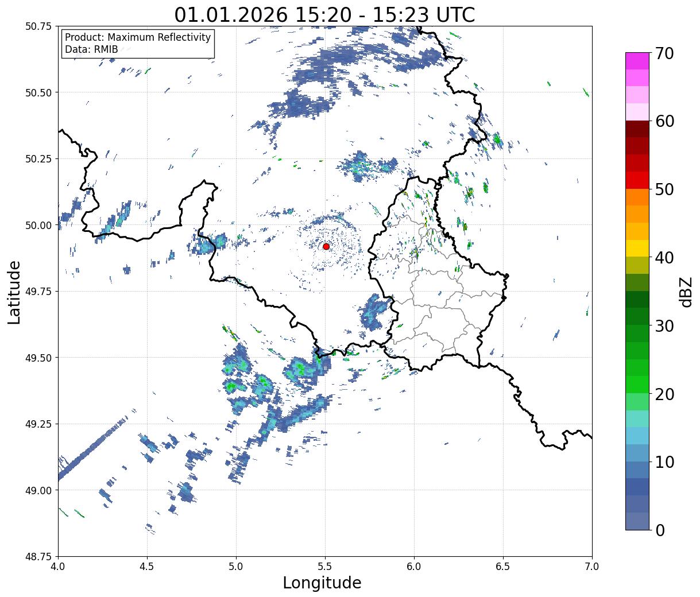Viewport: 700px width, 597px height.
Task: Click the latitude tick label 49.75
Action: point(38,292)
